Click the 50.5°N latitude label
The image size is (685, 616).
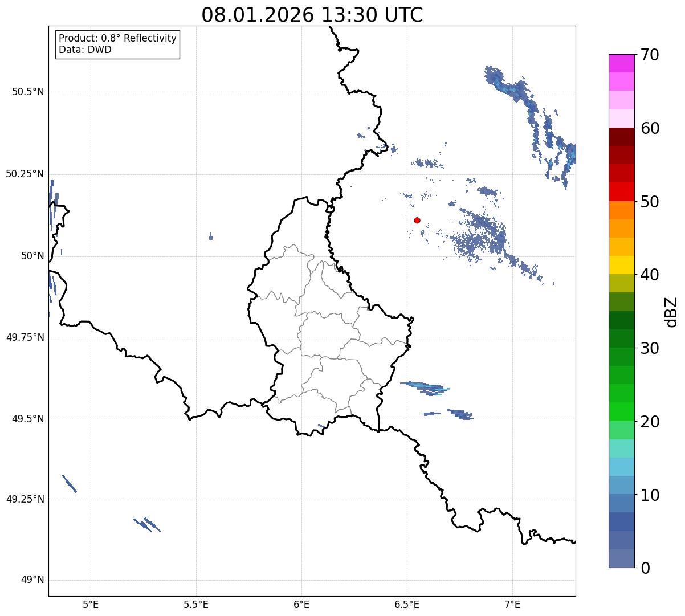point(28,92)
